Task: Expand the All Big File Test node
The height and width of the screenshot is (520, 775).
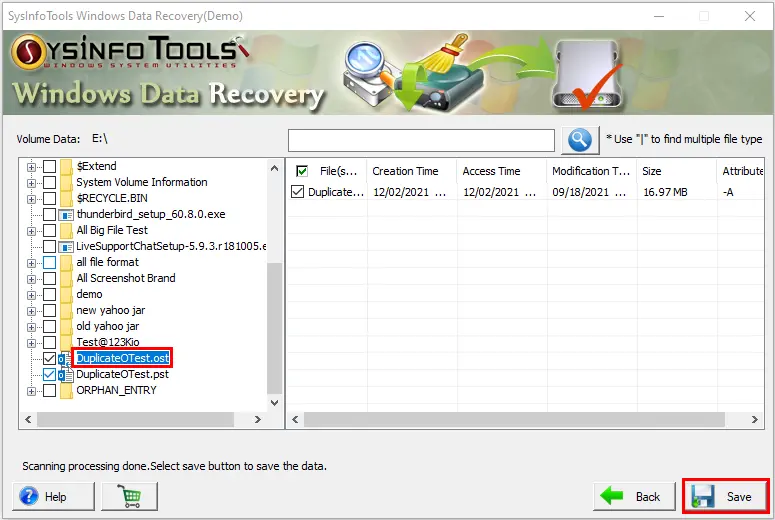Action: 31,231
